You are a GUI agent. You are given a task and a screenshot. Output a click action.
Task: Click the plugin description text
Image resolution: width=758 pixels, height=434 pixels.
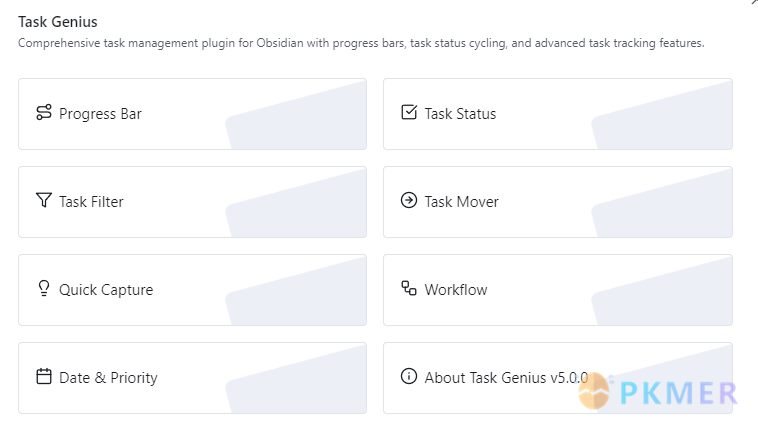coord(360,44)
